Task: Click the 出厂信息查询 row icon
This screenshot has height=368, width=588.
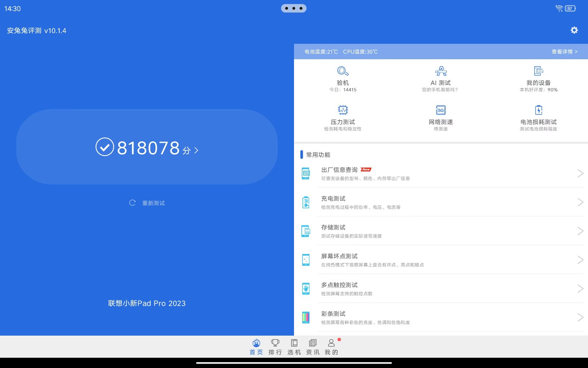Action: tap(306, 173)
